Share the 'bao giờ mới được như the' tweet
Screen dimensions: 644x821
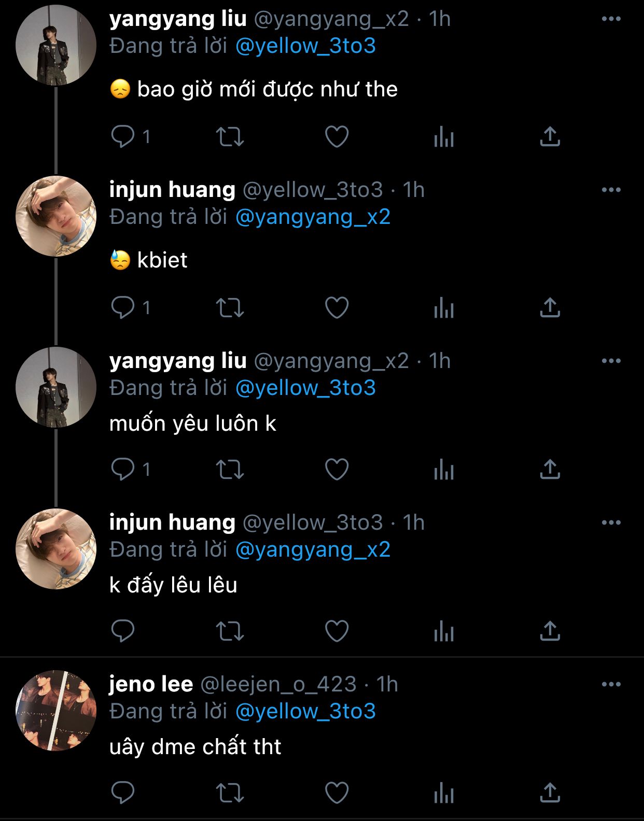(x=550, y=136)
